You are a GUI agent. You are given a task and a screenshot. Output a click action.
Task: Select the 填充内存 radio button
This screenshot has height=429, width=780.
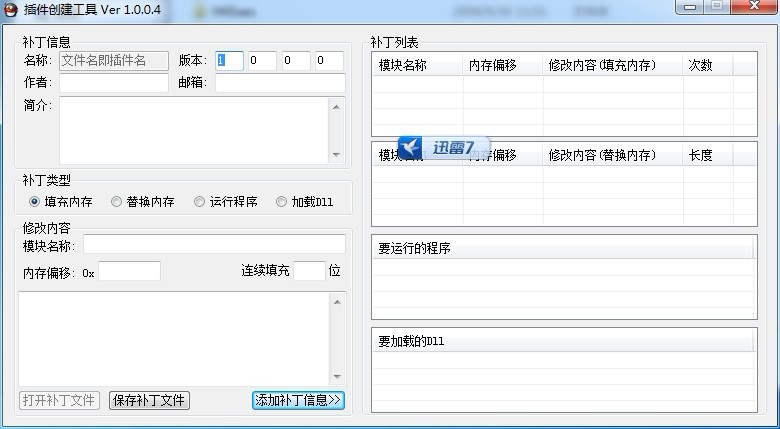[x=35, y=202]
